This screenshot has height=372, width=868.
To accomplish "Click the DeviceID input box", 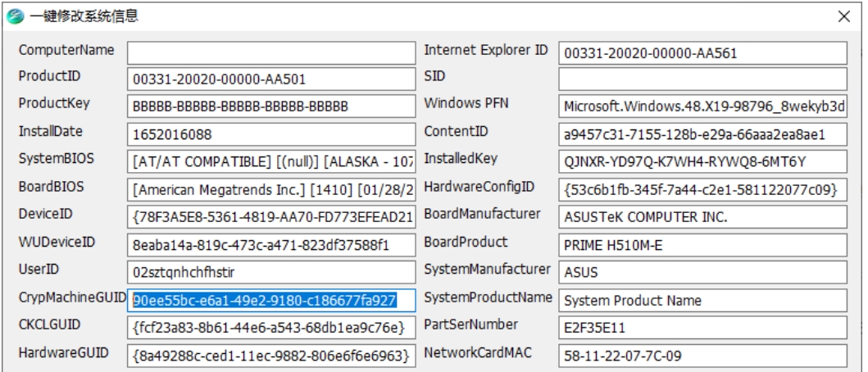I will coord(271,217).
